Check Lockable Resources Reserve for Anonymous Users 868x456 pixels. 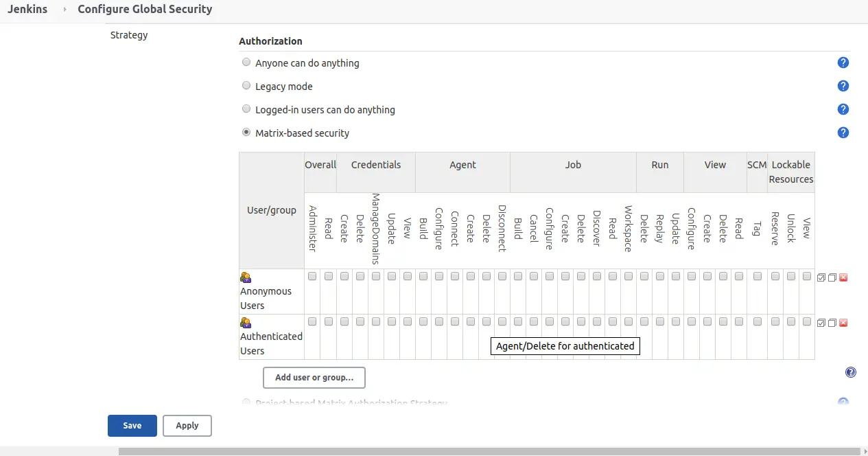775,276
